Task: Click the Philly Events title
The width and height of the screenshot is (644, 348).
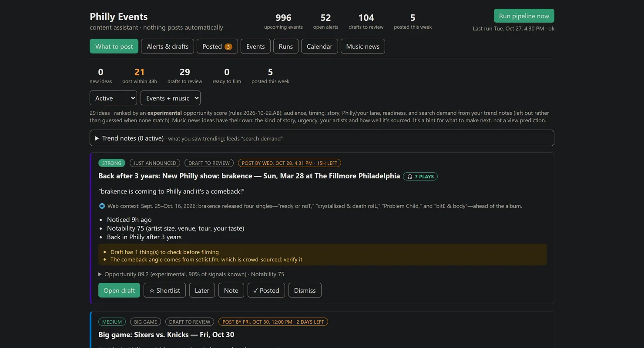Action: click(119, 17)
